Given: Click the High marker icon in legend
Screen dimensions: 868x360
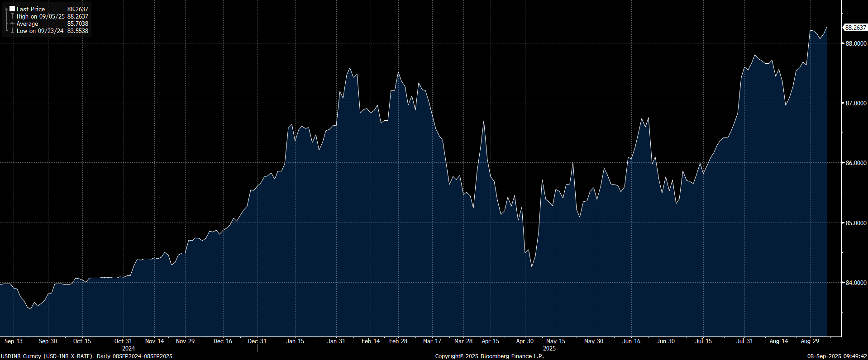Looking at the screenshot, I should point(12,16).
